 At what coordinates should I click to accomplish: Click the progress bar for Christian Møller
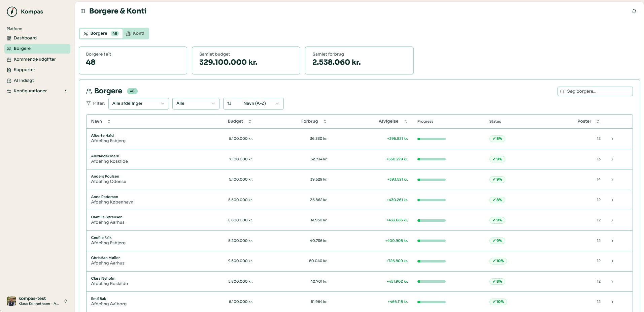click(x=431, y=261)
